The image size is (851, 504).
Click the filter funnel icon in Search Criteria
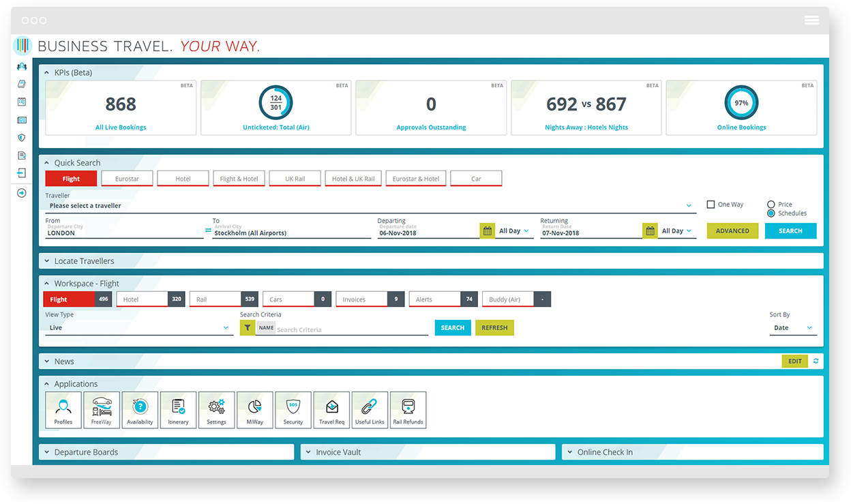248,328
